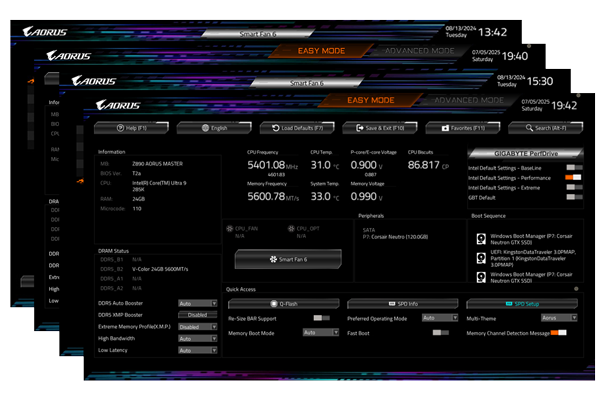605x400 pixels.
Task: Select Smart Fan 6 tab in the 13:42 window
Action: 258,34
